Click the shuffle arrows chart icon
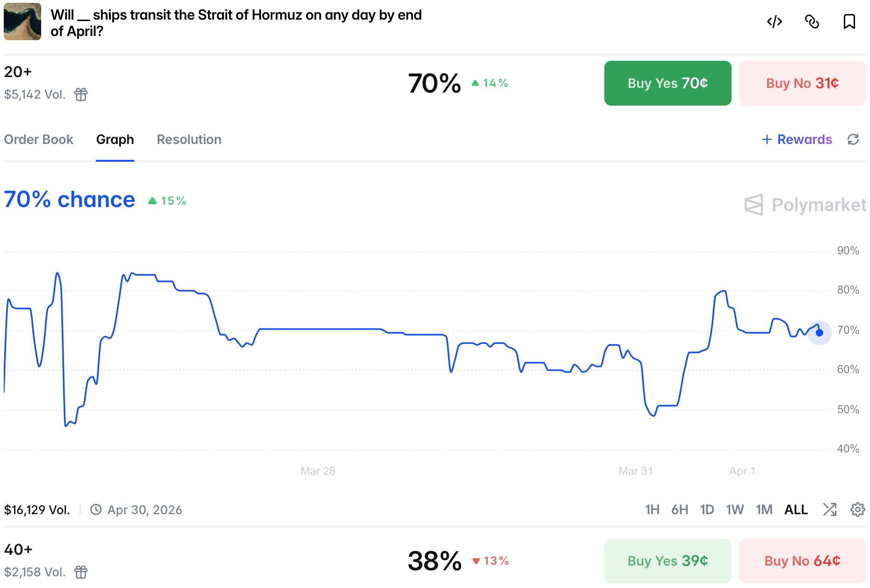870x588 pixels. pos(830,509)
